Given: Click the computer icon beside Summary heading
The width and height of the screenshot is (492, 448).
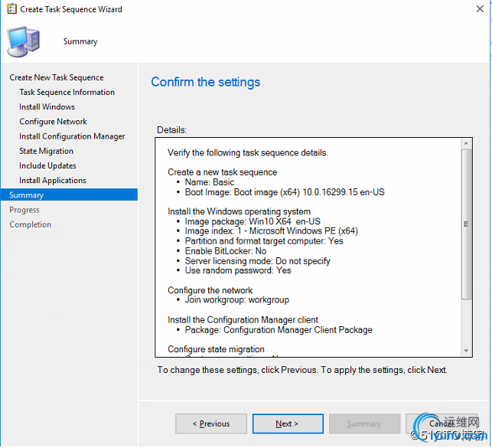Looking at the screenshot, I should pos(24,42).
